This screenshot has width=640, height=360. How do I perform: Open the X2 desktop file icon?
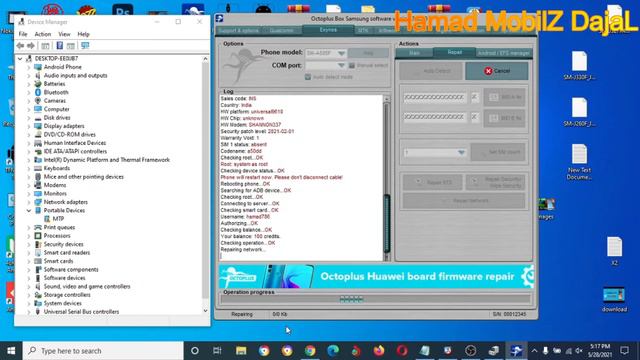tap(614, 251)
